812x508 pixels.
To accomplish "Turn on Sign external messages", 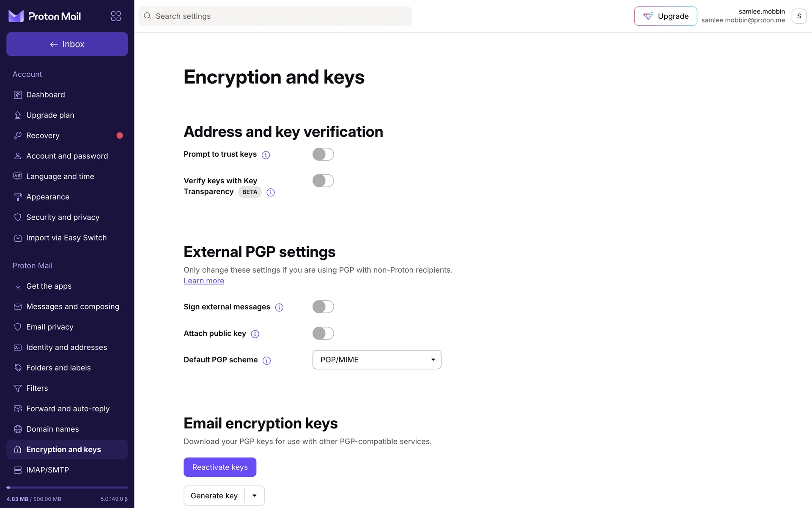I will pos(323,307).
